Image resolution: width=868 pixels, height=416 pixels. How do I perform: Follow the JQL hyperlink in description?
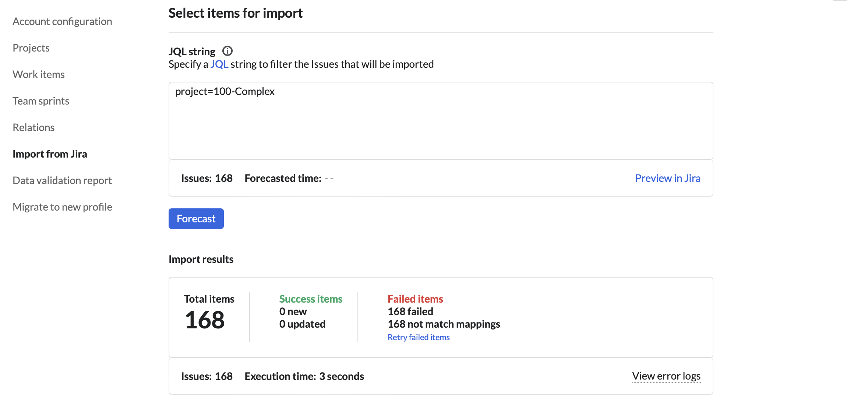[x=219, y=64]
